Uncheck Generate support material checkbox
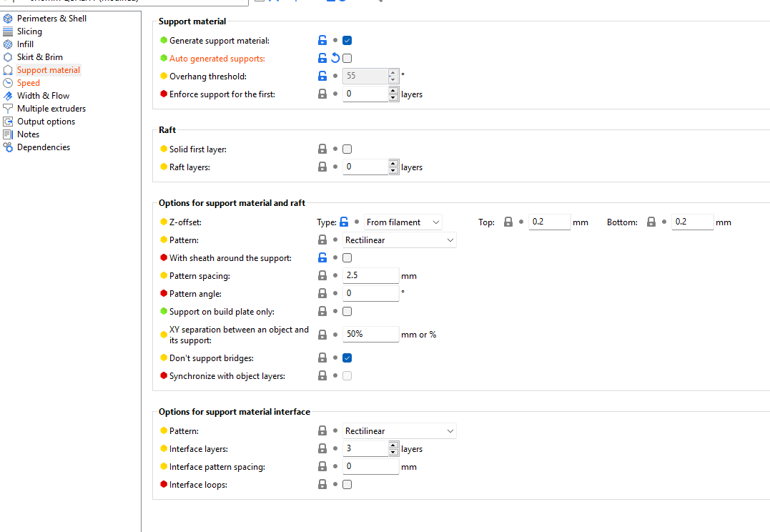 [x=347, y=40]
